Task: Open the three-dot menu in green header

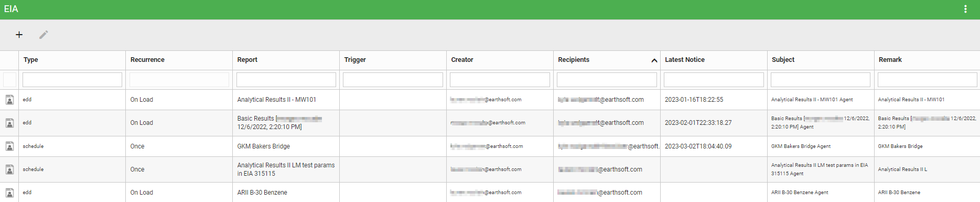Action: [965, 9]
